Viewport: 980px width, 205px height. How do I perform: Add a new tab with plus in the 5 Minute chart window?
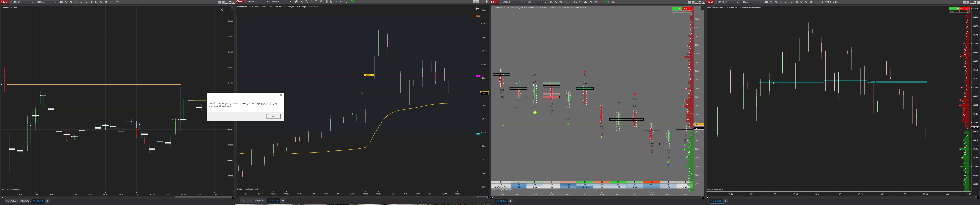click(x=283, y=200)
